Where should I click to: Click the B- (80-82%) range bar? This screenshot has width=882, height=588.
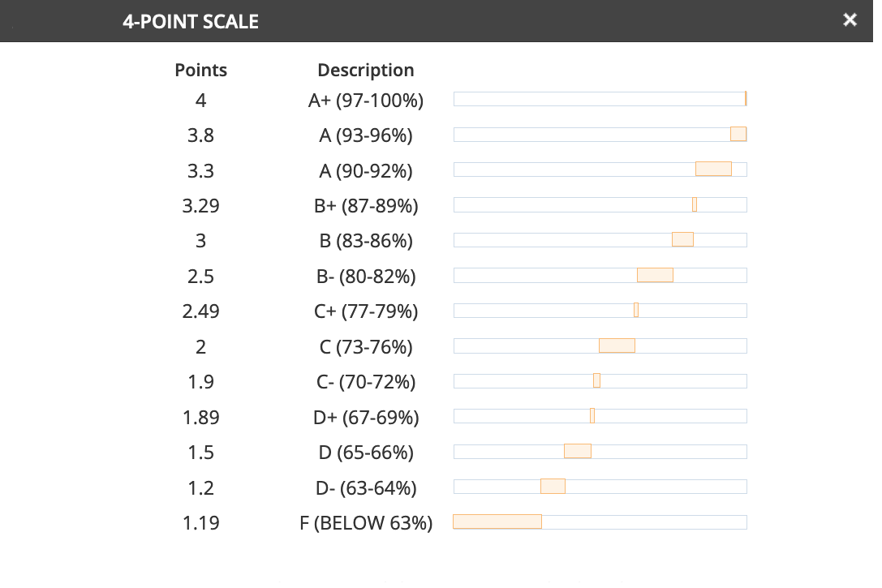pyautogui.click(x=600, y=275)
